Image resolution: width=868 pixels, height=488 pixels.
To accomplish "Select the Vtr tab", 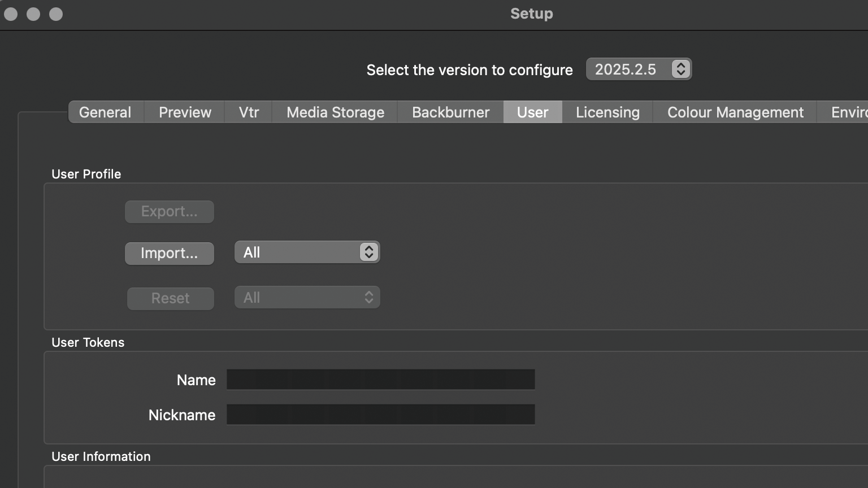I will [249, 112].
